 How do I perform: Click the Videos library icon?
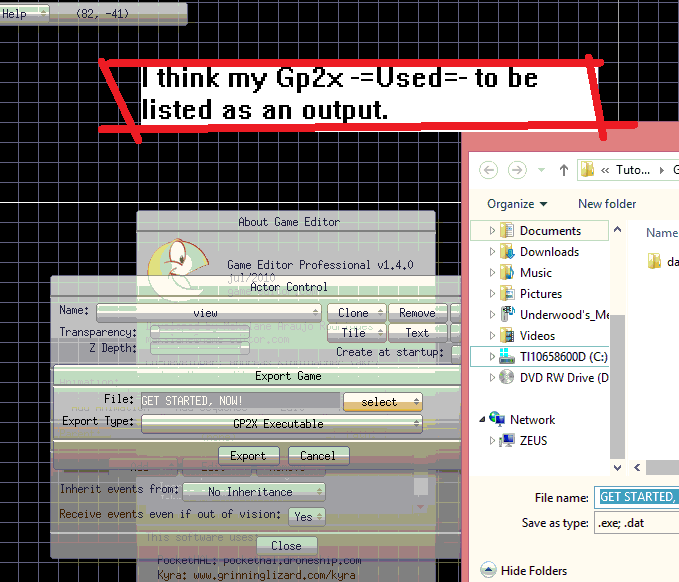[507, 335]
